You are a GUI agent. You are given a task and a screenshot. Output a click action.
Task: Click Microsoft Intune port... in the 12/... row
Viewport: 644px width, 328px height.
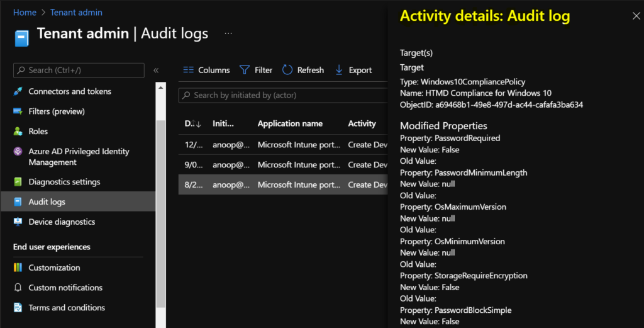tap(299, 145)
